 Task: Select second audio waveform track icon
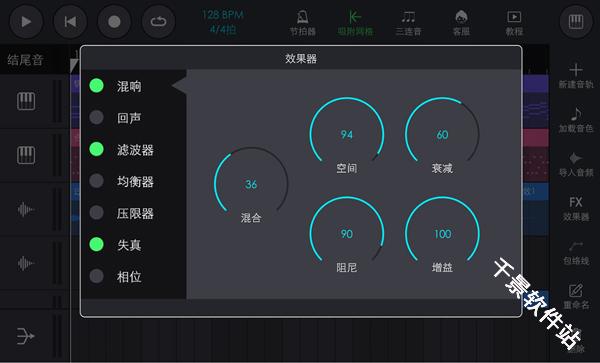(26, 263)
